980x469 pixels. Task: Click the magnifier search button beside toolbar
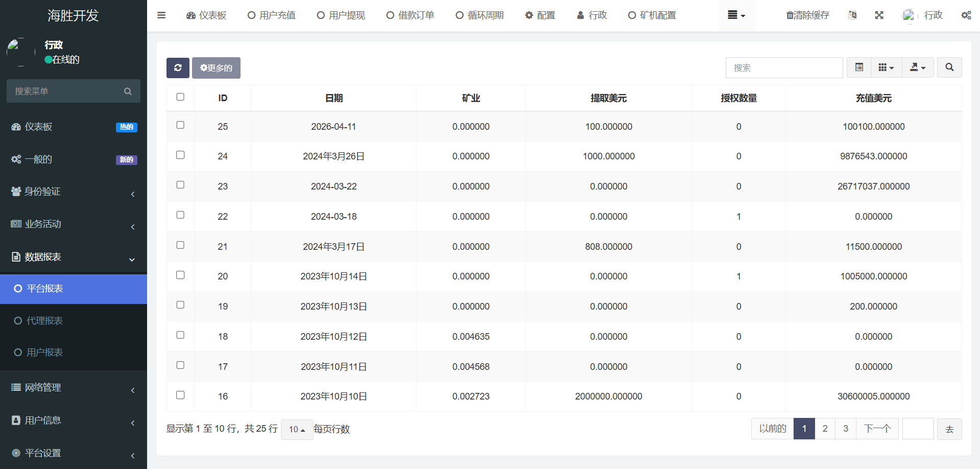[x=949, y=67]
